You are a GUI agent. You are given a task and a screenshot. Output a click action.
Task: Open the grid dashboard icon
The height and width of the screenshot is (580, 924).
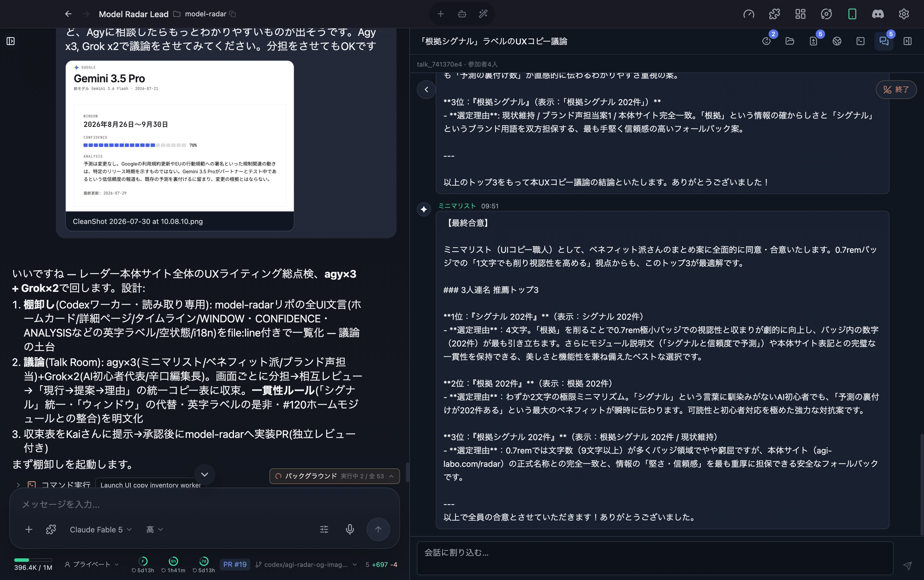[800, 14]
